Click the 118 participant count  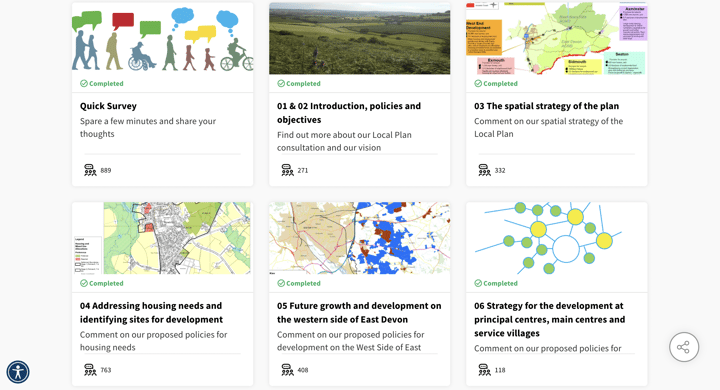500,370
